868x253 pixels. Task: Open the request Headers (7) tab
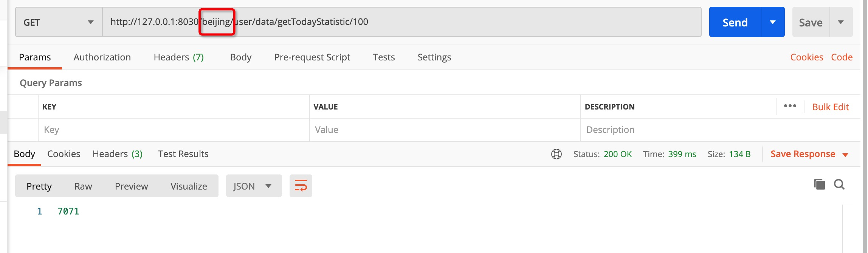[x=178, y=57]
